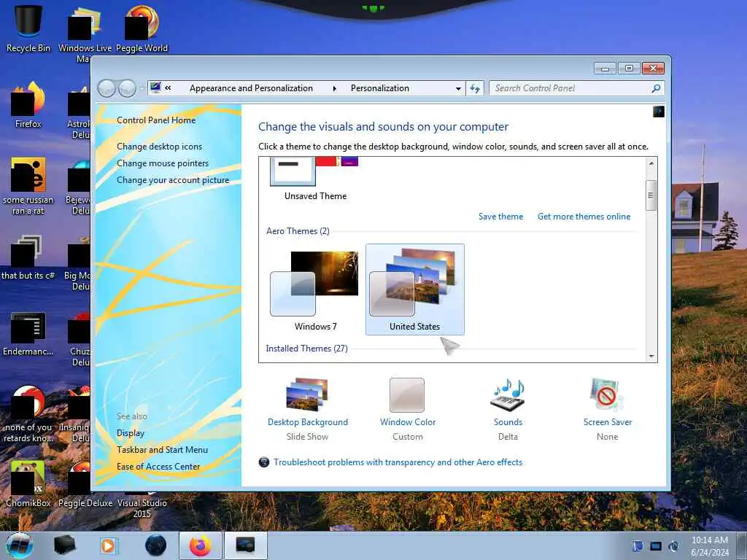The height and width of the screenshot is (560, 747).
Task: Switch to Firefox in the taskbar
Action: coord(201,545)
